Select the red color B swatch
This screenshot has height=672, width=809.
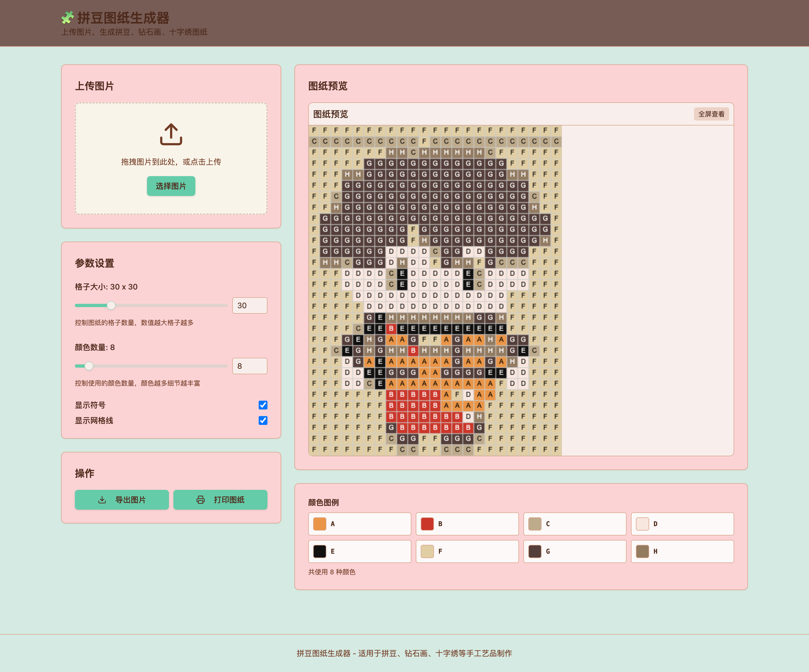(427, 524)
